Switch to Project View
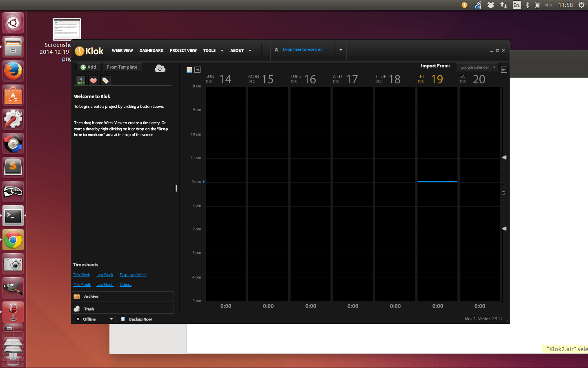588x368 pixels. click(183, 51)
